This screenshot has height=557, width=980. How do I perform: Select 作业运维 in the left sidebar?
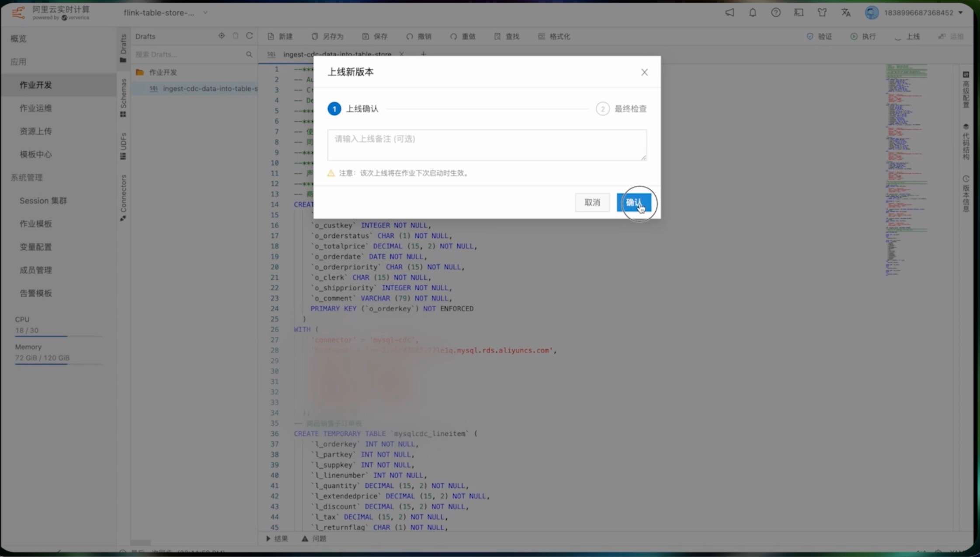tap(36, 108)
